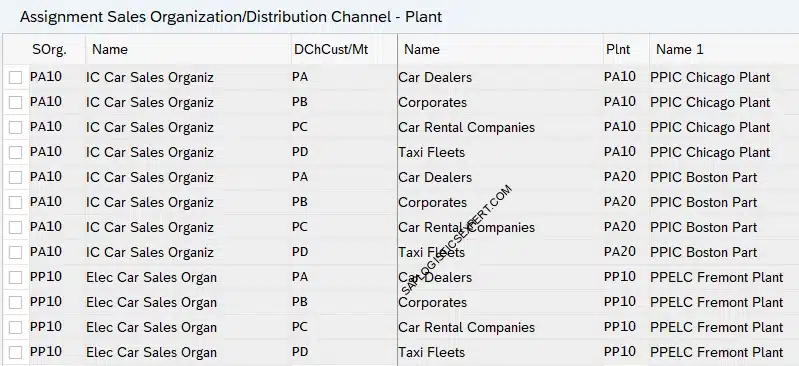
Task: Click 'Car Dealers' in the PPIC Chicago Plant row
Action: pyautogui.click(x=435, y=77)
